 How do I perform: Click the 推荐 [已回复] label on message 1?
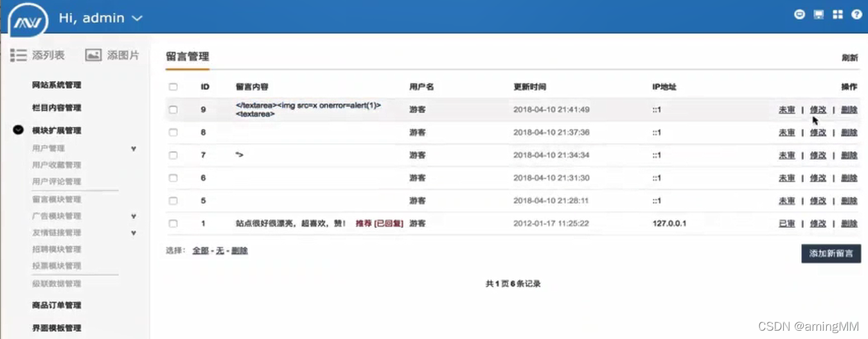(380, 223)
